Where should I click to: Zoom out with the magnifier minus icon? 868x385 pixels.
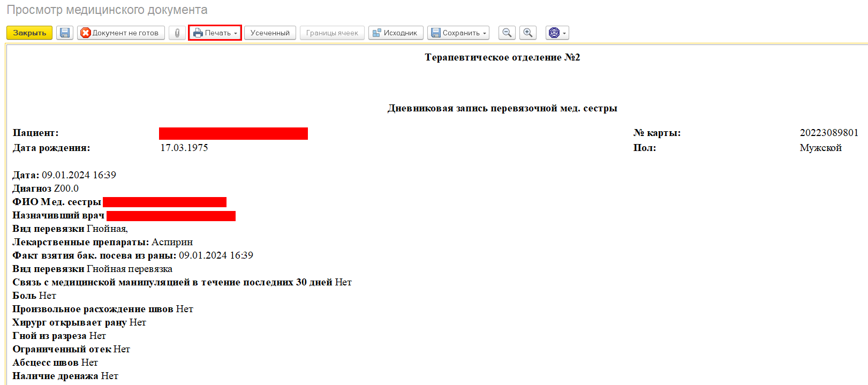(x=507, y=33)
